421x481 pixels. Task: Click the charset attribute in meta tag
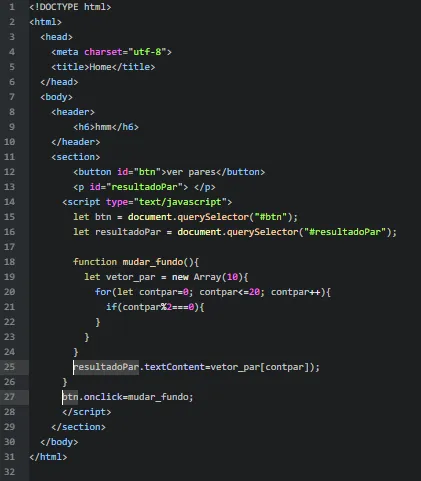pos(103,52)
